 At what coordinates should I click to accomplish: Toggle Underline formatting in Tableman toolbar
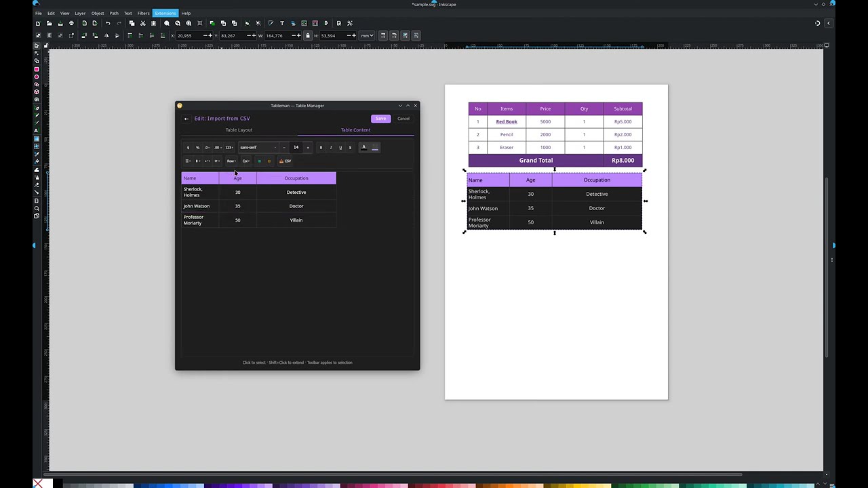[x=340, y=147]
